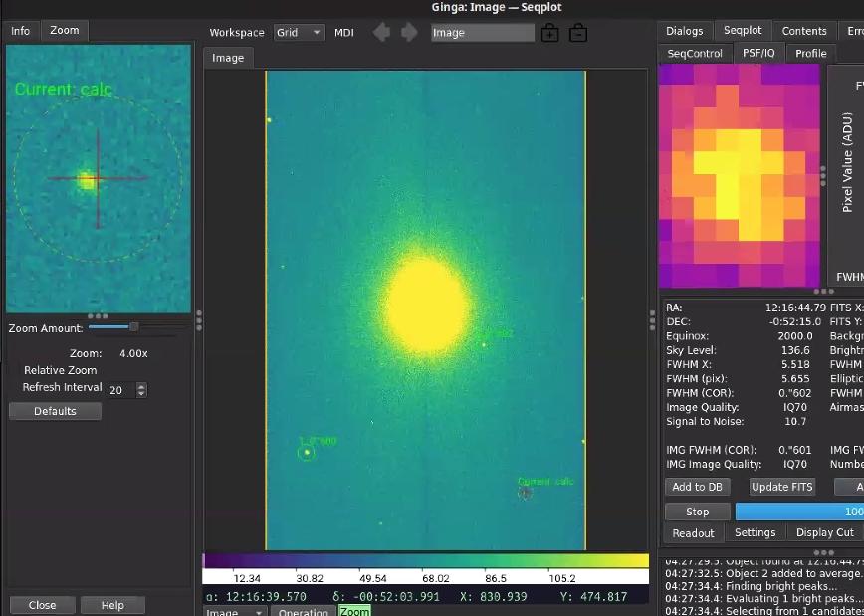Click the Zoom Amount slider

click(134, 326)
